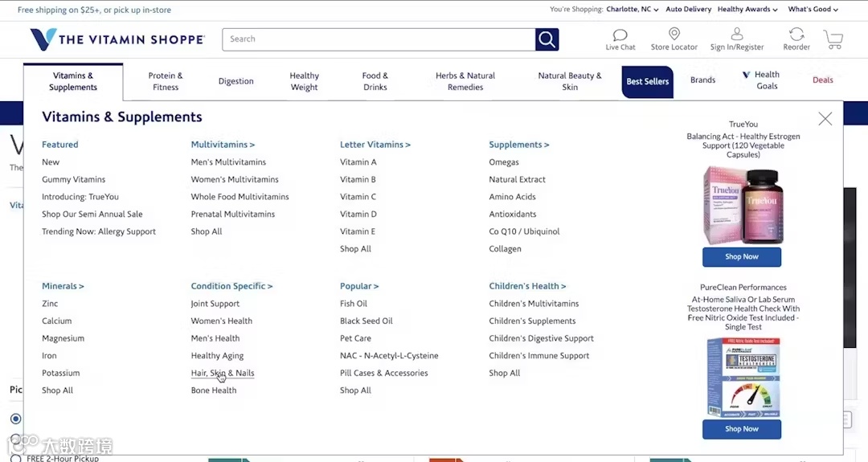Click the Sign In/Register person icon
The image size is (868, 462).
coord(737,35)
